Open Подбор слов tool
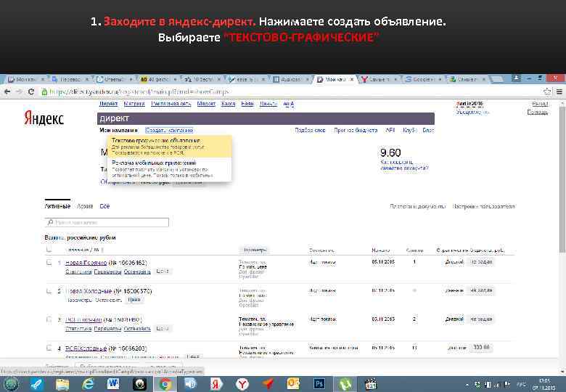 [310, 130]
